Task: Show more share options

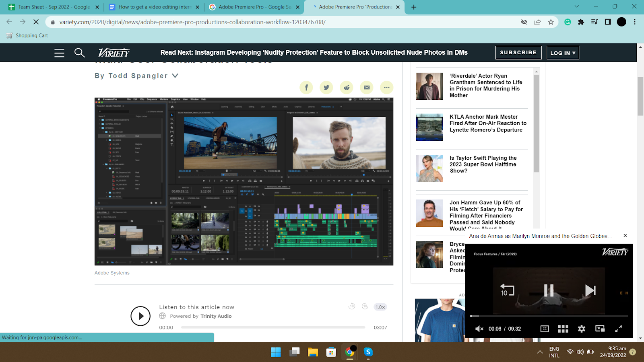Action: 387,87
